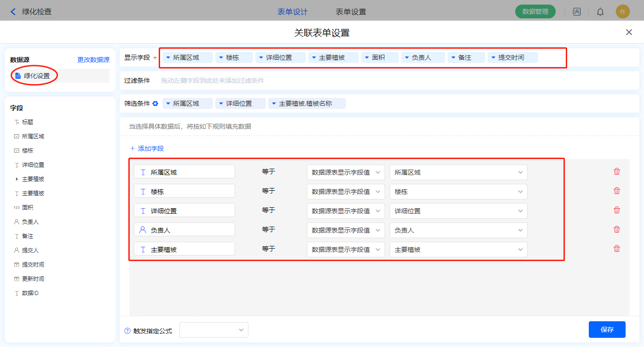Close the 关联表单设置 dialog
This screenshot has height=347, width=644.
[x=629, y=32]
